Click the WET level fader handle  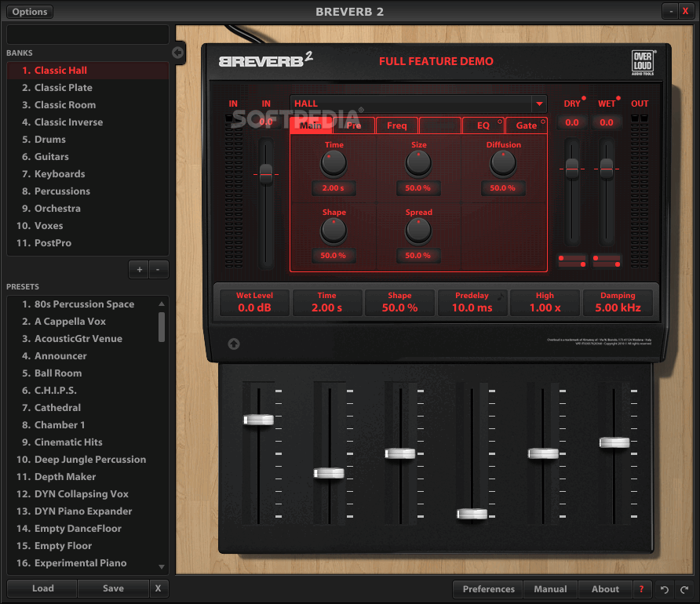607,169
